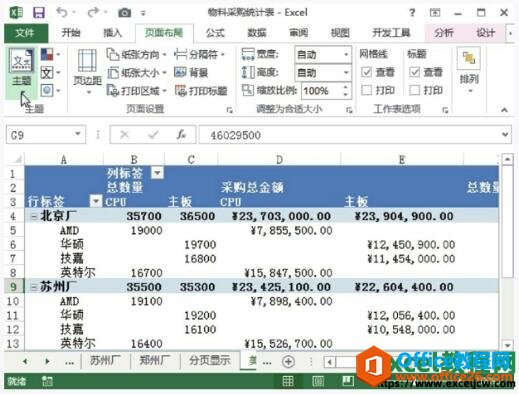Toggle 网格线 打印 checkbox

pyautogui.click(x=367, y=90)
